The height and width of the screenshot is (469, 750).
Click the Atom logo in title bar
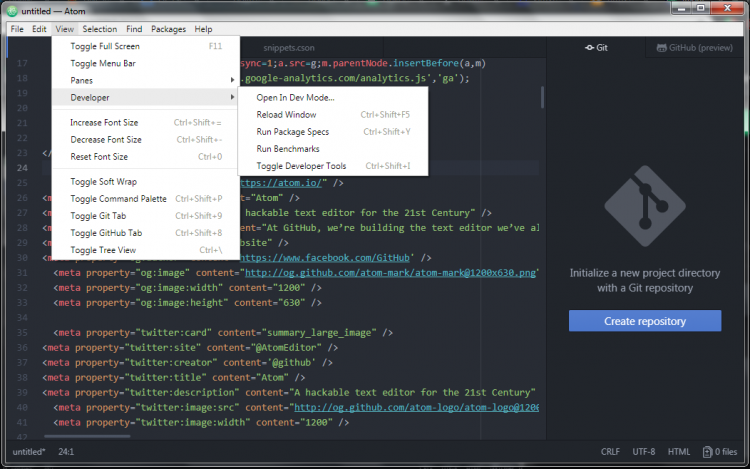click(x=12, y=11)
